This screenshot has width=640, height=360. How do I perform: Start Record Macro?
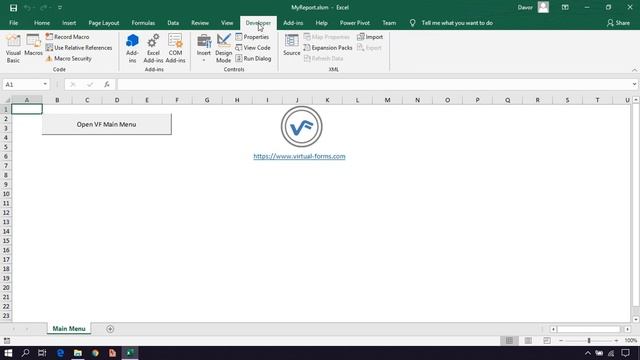67,37
